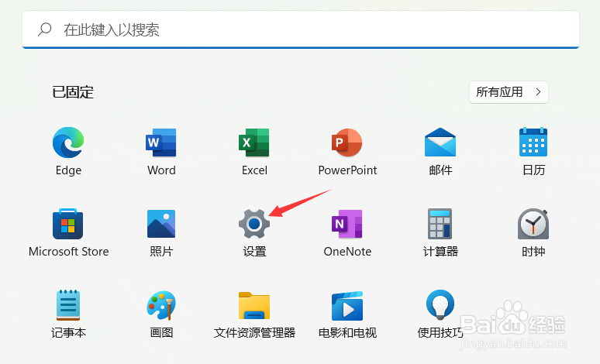Click the 所有应用 button
This screenshot has height=364, width=600.
(509, 92)
